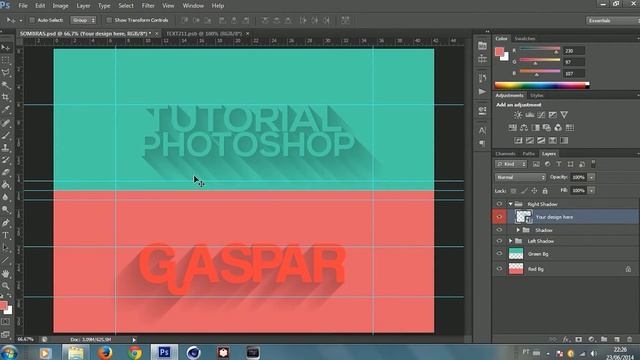Pick a color from the spectrum ramp
640x360 pixels.
click(542, 85)
